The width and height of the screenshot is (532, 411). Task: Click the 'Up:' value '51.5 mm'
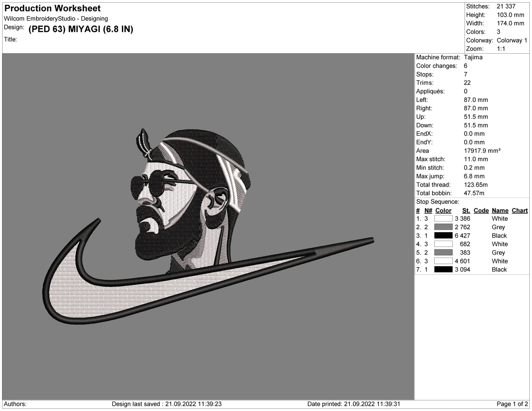[x=476, y=117]
